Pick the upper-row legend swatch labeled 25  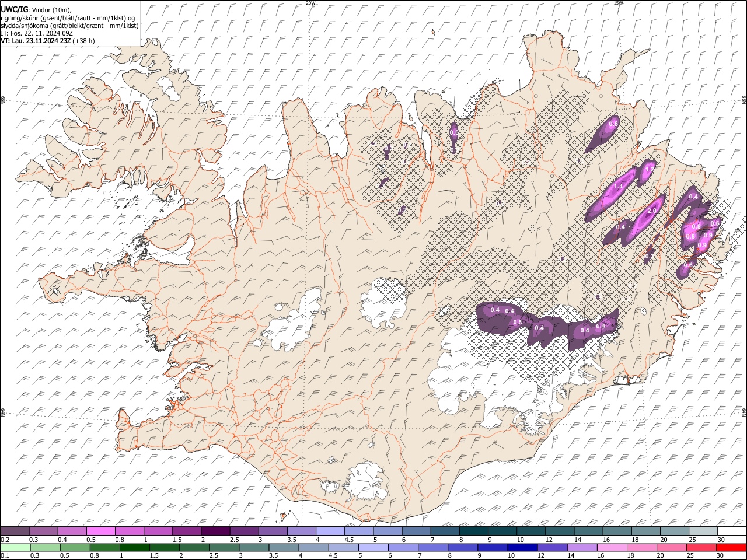pyautogui.click(x=703, y=531)
